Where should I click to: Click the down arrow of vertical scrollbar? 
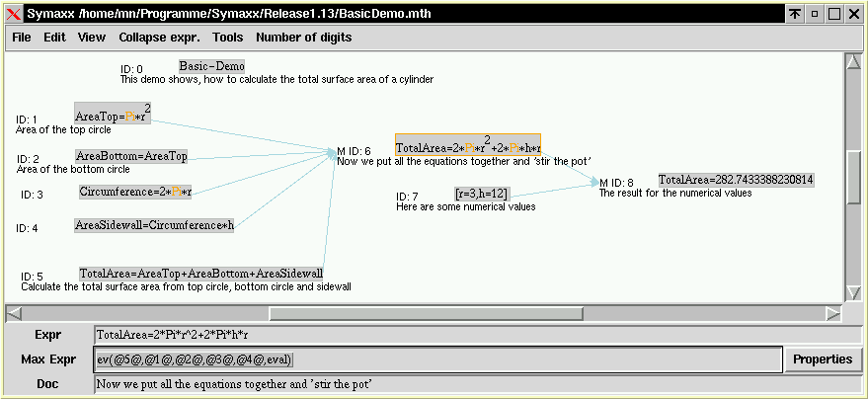pos(854,292)
